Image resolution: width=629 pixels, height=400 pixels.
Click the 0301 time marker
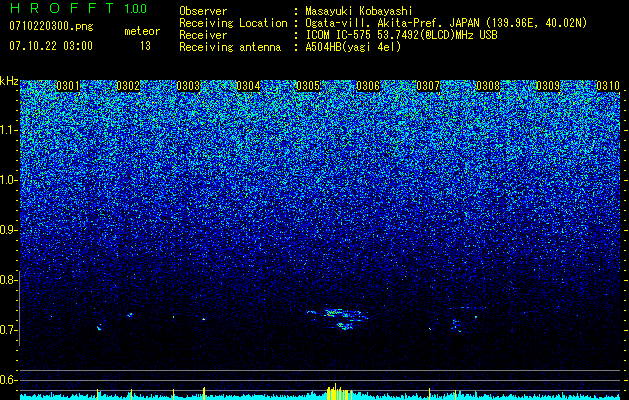pyautogui.click(x=68, y=86)
